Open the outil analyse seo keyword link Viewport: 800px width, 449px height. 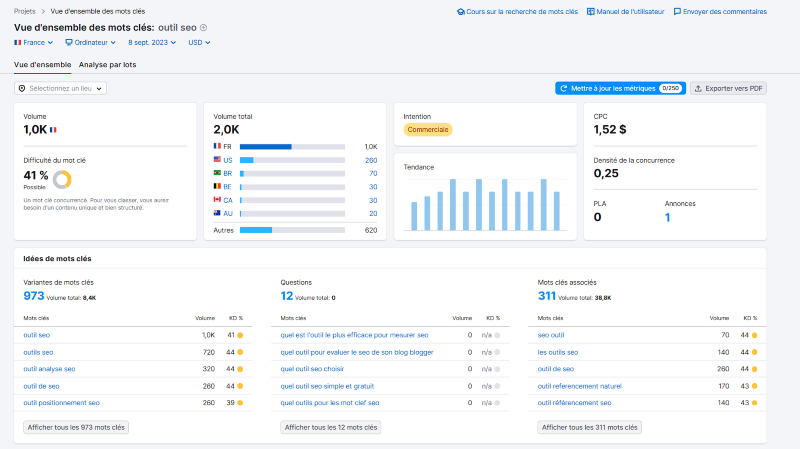[49, 369]
